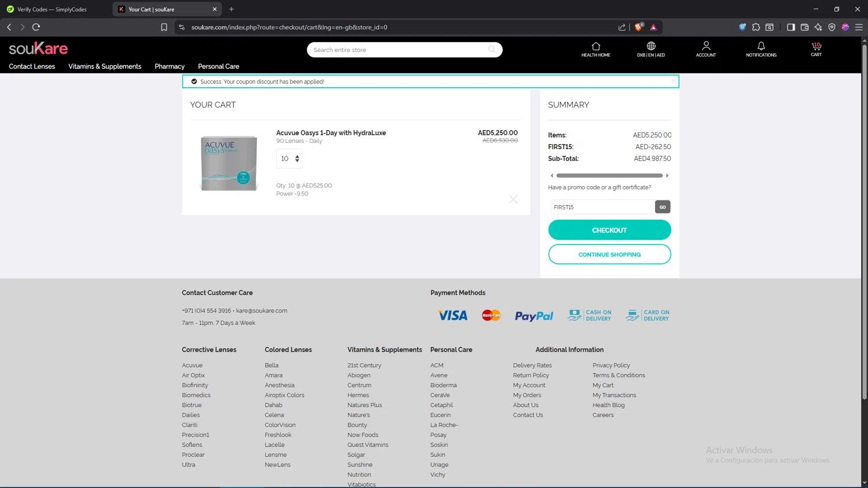Open Personal Care menu

point(218,66)
